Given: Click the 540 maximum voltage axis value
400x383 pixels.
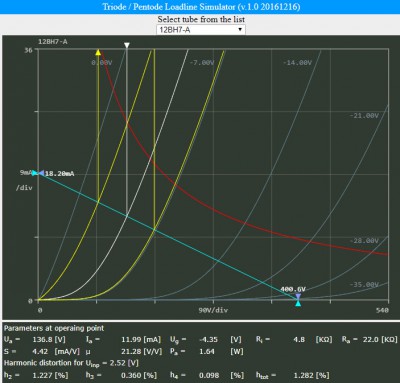Looking at the screenshot, I should pos(382,310).
